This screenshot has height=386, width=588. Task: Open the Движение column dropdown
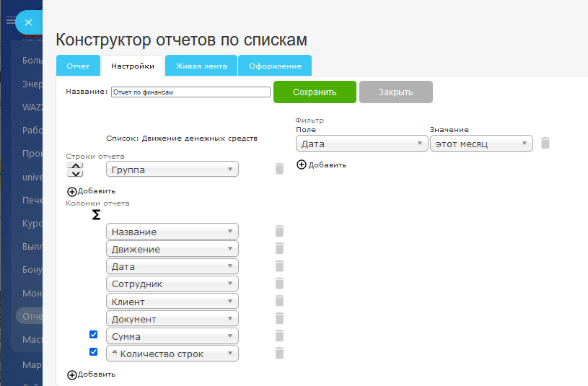pos(172,249)
